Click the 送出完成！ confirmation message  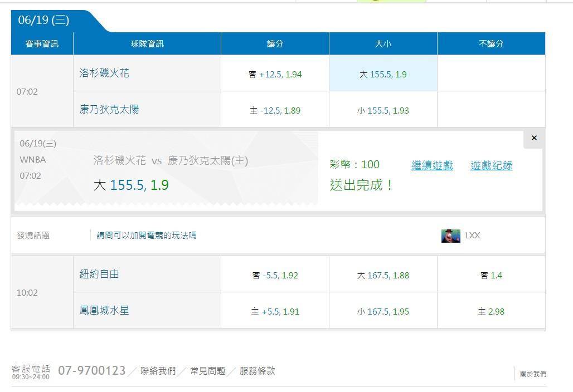(361, 185)
